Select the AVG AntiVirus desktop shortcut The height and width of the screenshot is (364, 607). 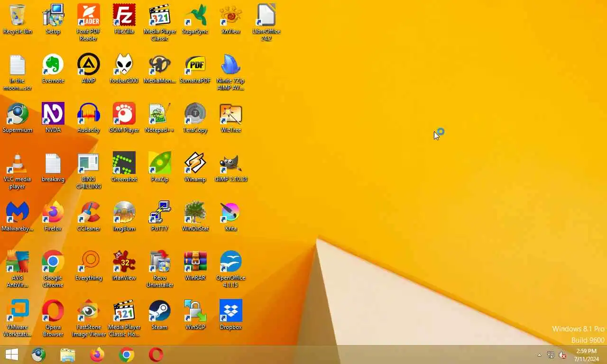tap(18, 269)
